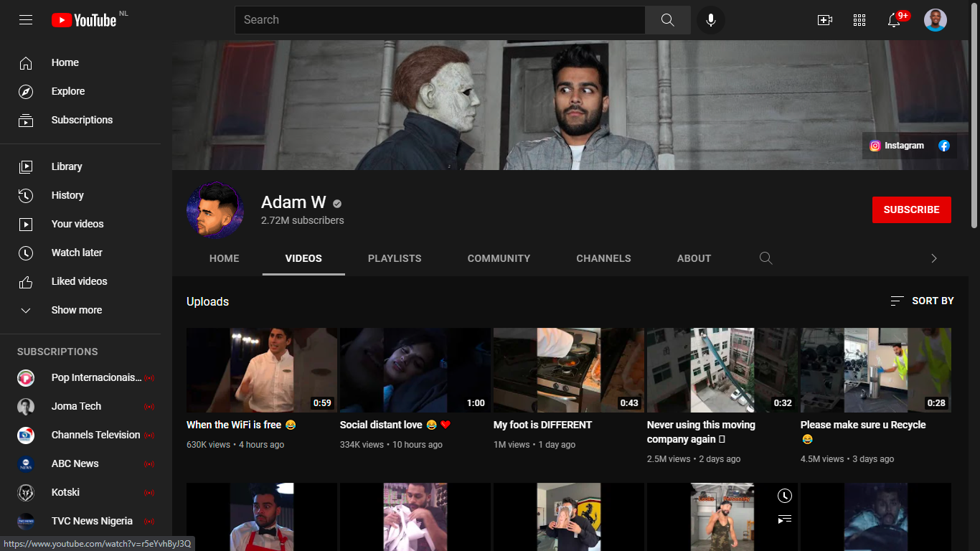Screen dimensions: 980x551
Task: Click the Instagram link on banner
Action: pyautogui.click(x=897, y=146)
